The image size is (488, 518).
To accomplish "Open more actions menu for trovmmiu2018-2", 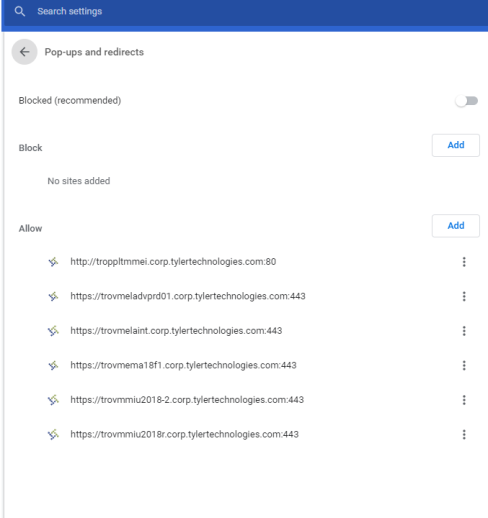I will [464, 400].
